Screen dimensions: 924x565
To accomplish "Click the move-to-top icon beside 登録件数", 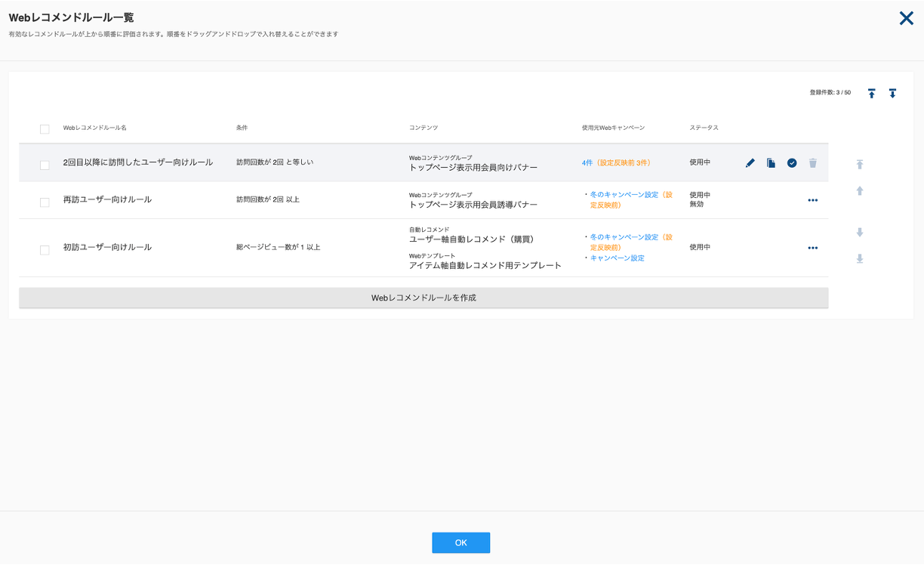I will [872, 94].
